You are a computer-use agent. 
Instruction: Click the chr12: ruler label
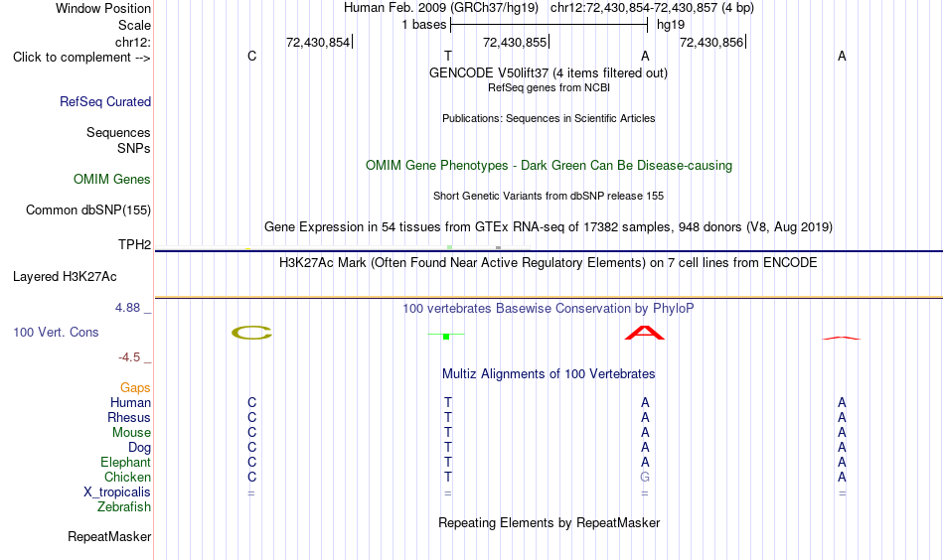pyautogui.click(x=133, y=42)
